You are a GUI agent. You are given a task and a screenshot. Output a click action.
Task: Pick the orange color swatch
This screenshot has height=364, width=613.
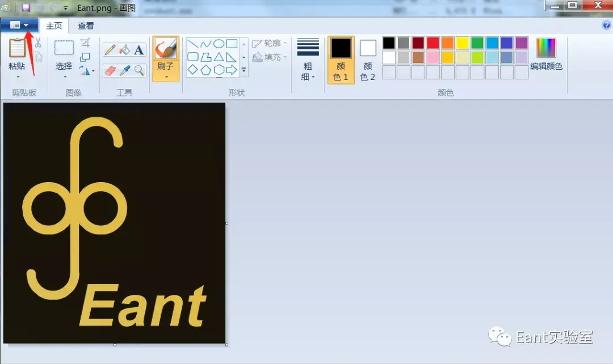tap(448, 43)
